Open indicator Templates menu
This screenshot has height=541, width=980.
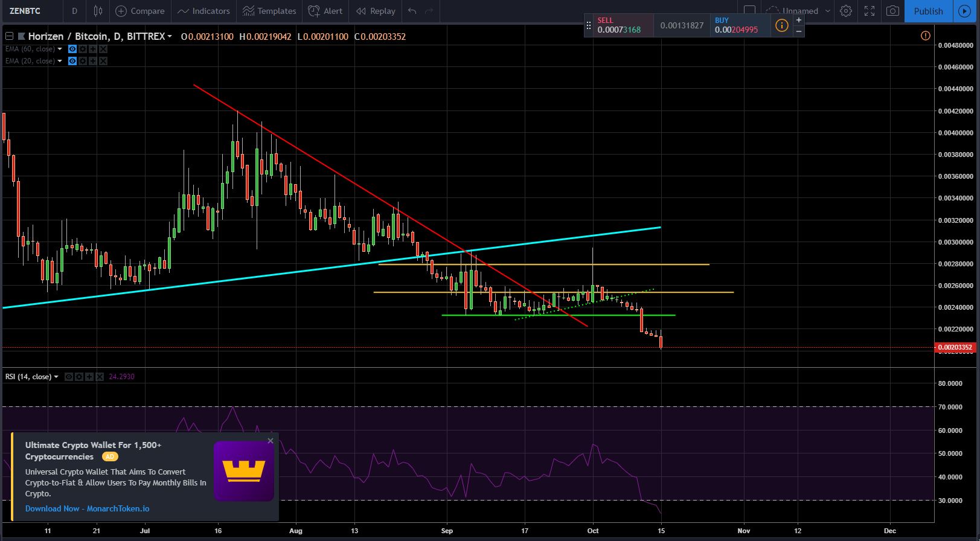(x=269, y=11)
